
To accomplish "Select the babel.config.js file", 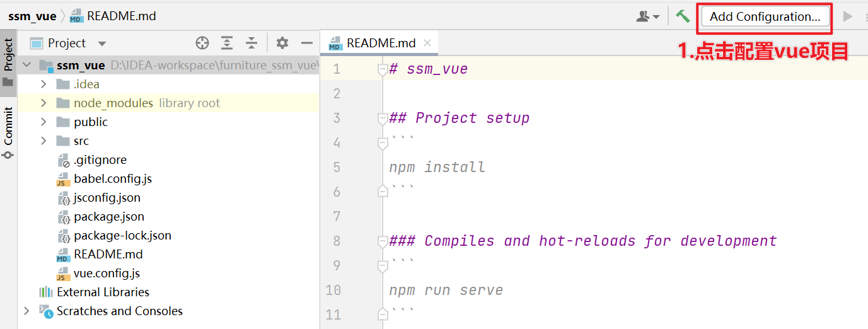I will click(113, 178).
